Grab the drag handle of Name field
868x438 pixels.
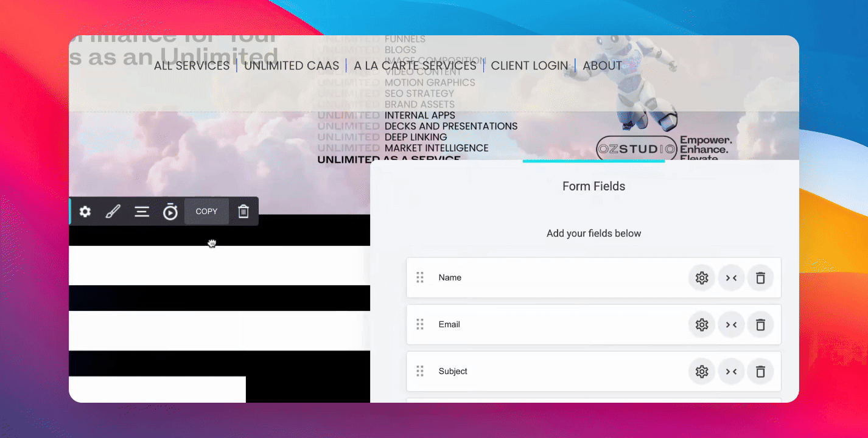(x=420, y=277)
